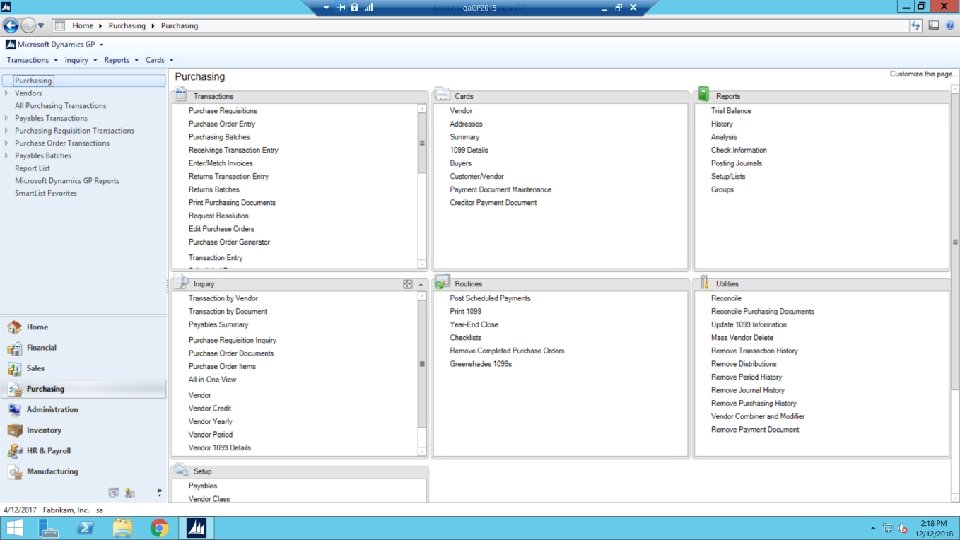960x540 pixels.
Task: Click the Utilities panel header icon
Action: point(704,282)
